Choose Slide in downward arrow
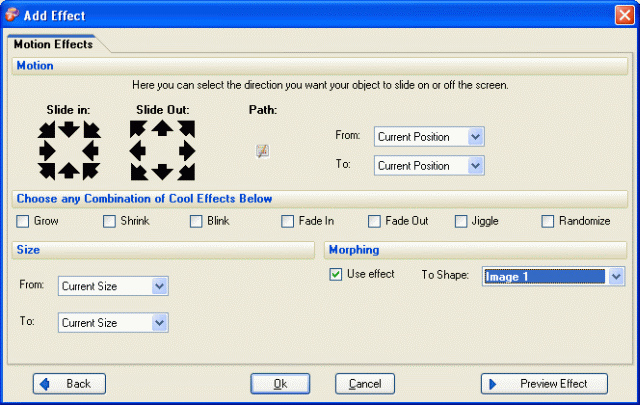This screenshot has height=405, width=640. coord(69,129)
